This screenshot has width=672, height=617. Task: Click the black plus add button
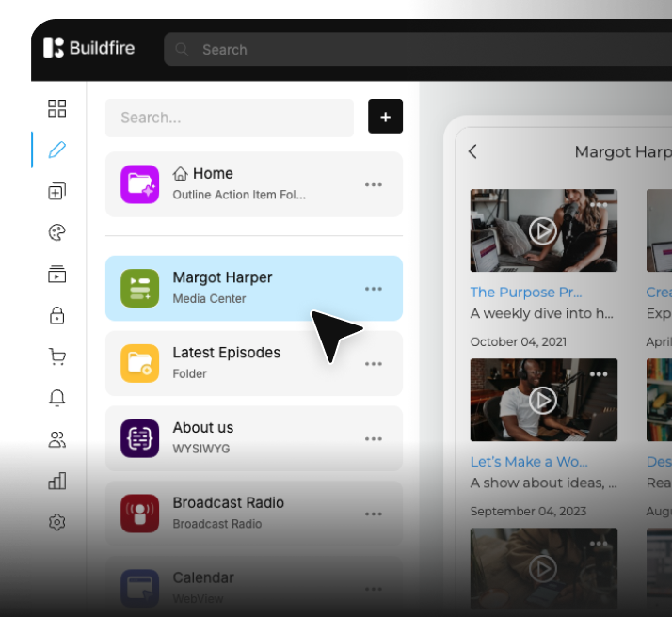pos(385,117)
